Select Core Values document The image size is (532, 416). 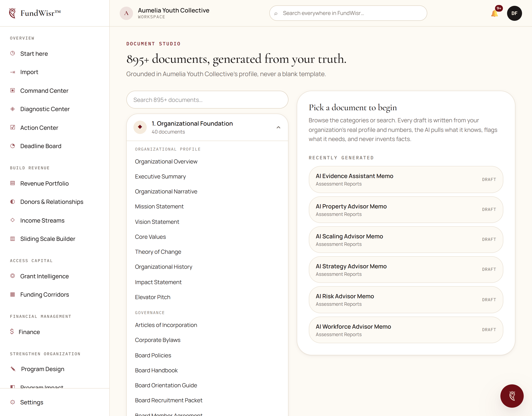pos(150,237)
